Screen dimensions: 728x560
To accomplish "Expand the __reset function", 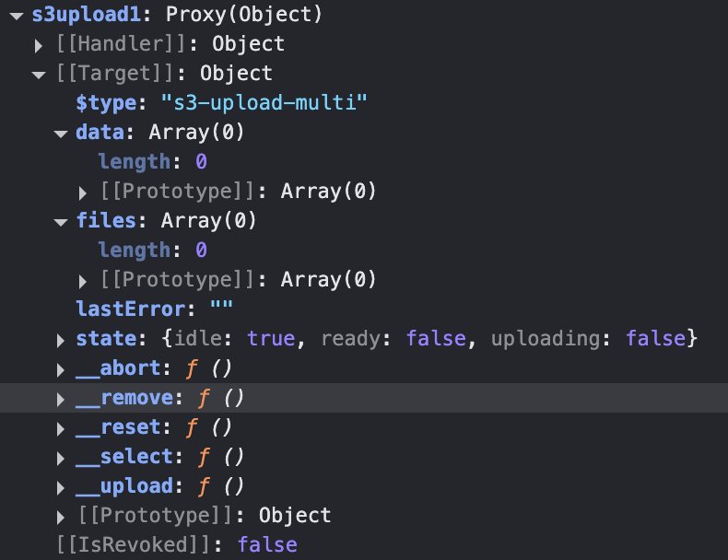I will tap(61, 428).
